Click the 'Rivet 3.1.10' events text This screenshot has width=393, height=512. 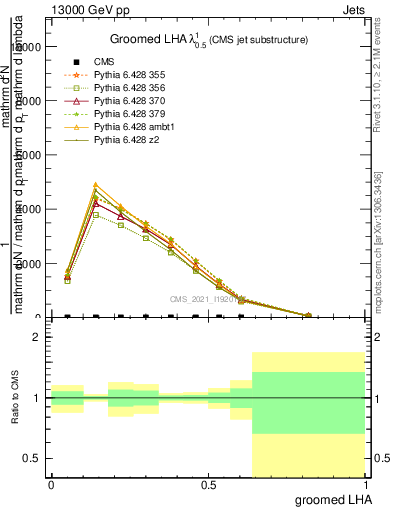pos(377,75)
